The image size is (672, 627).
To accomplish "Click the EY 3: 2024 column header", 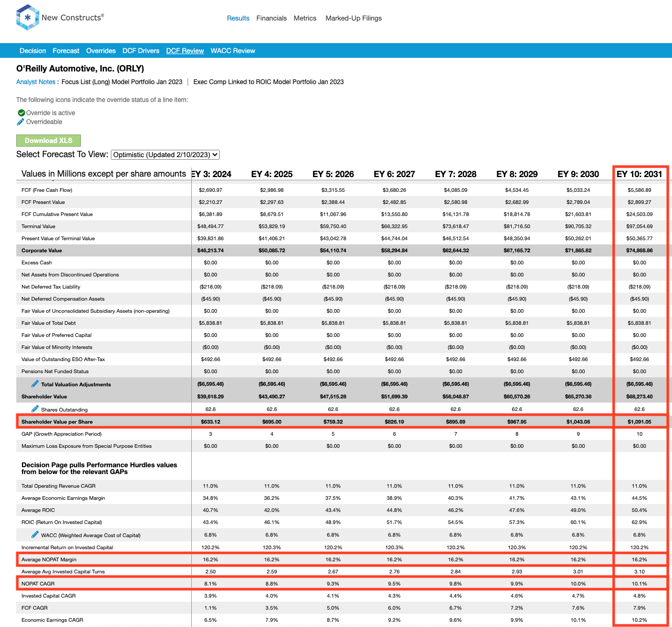I will pos(212,174).
